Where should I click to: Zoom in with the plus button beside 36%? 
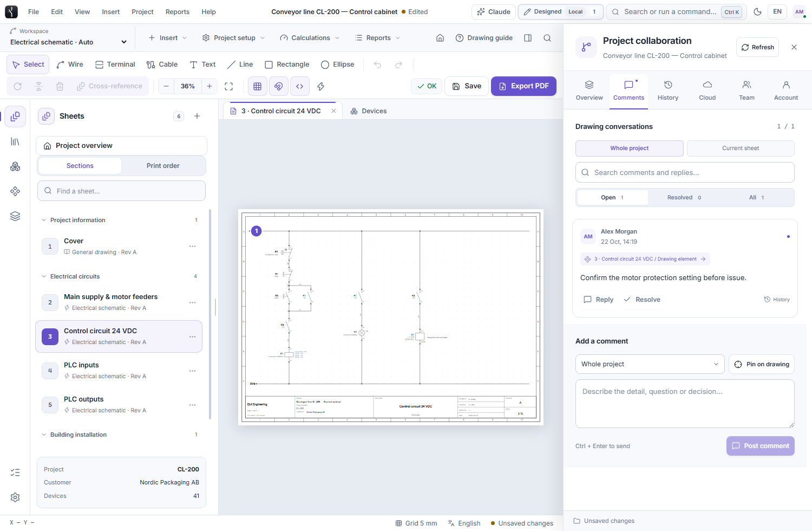[209, 86]
